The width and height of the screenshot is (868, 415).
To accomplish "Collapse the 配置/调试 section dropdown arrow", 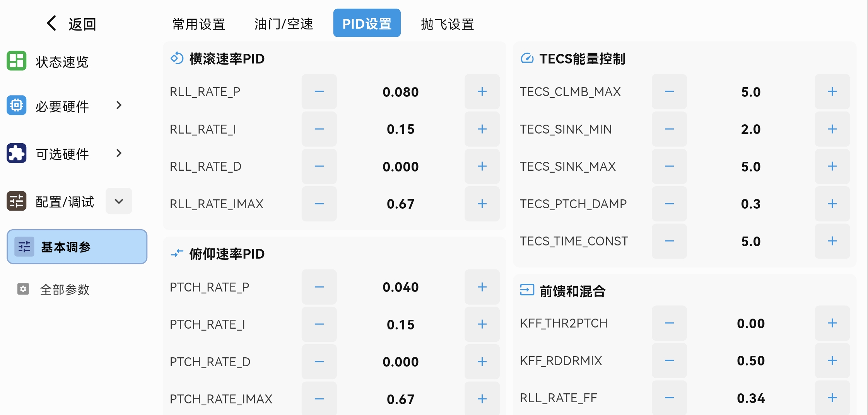I will 119,201.
